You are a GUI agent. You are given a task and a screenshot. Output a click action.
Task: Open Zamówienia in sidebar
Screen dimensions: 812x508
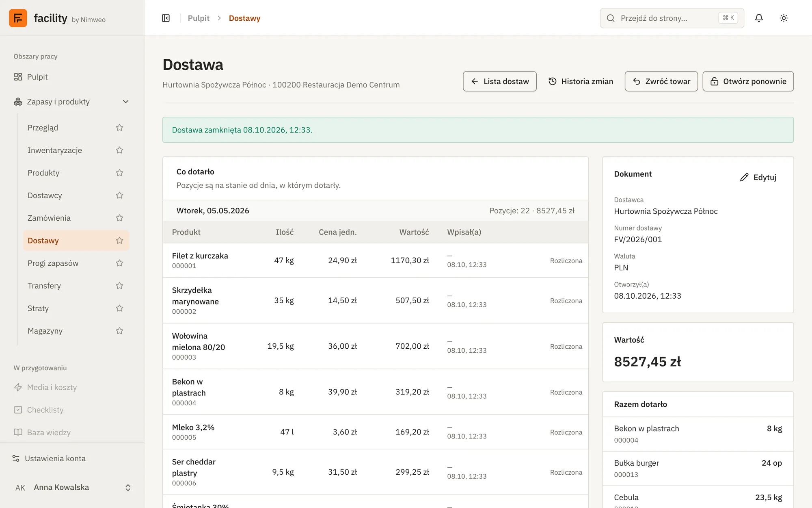click(x=49, y=218)
